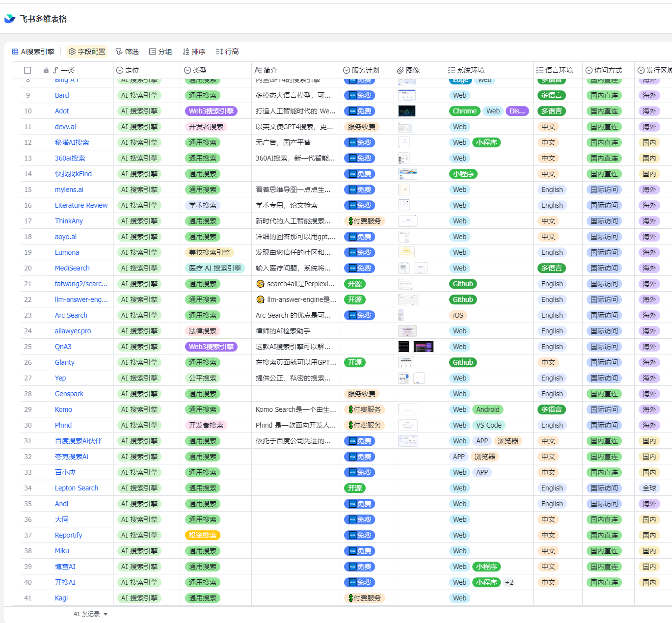Open the ailawyer.pro row image thumbnail
This screenshot has height=623, width=672.
(407, 331)
